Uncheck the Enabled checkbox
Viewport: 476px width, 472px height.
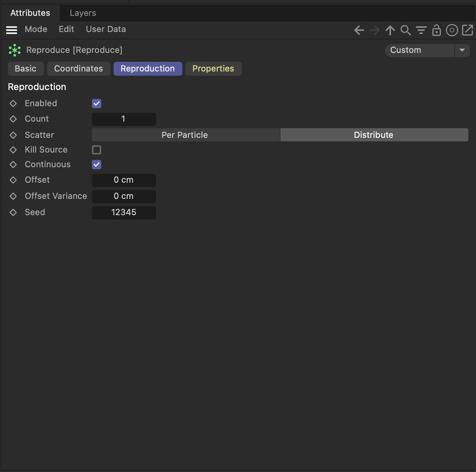tap(96, 104)
